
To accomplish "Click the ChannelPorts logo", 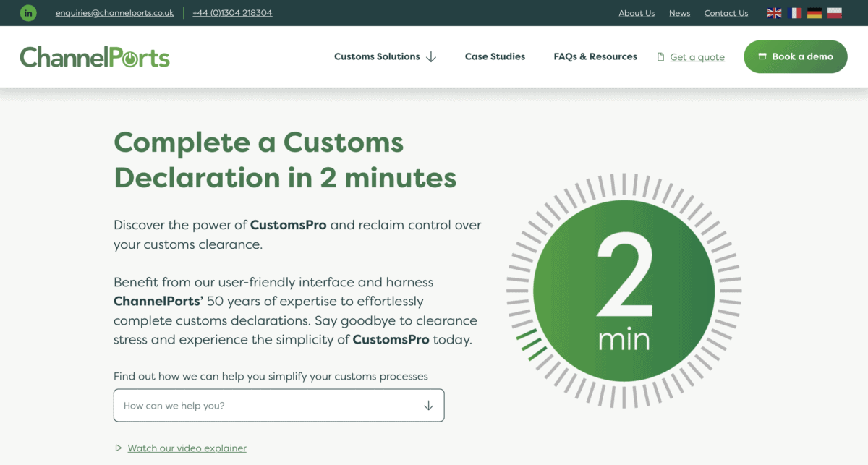I will point(95,57).
